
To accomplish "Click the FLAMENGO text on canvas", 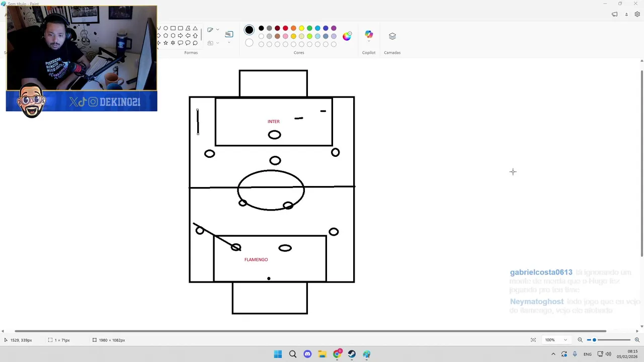I will (256, 259).
